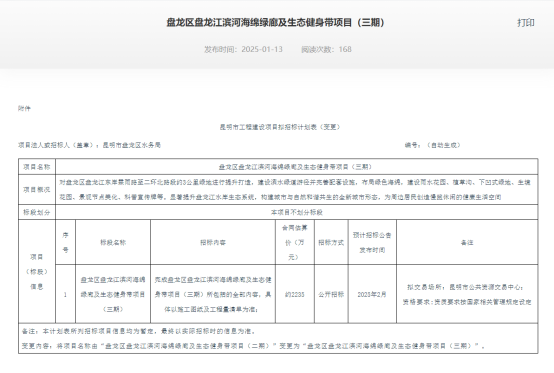The width and height of the screenshot is (554, 373).
Task: Click the 标段划分 row label
Action: point(37,212)
